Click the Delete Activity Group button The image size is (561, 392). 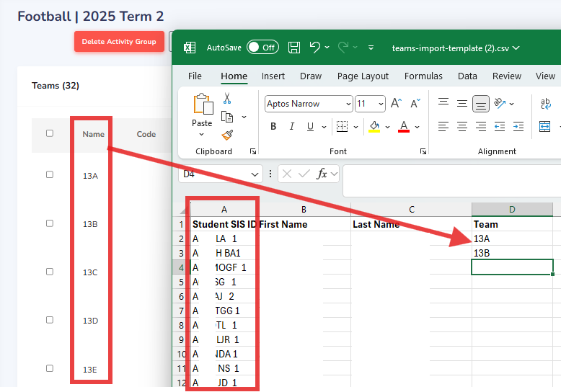pyautogui.click(x=119, y=42)
